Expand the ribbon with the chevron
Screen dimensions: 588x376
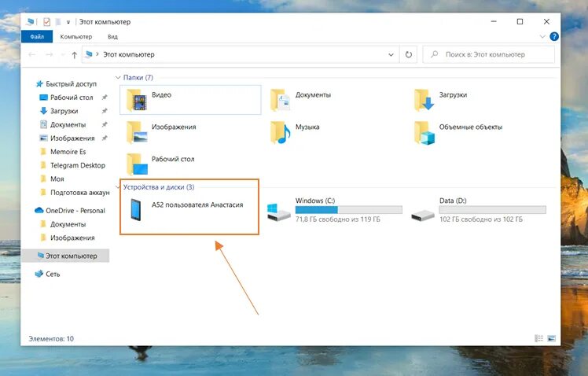pyautogui.click(x=542, y=36)
